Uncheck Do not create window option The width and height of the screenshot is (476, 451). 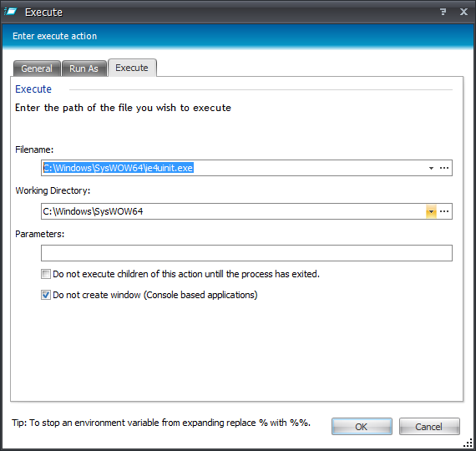pyautogui.click(x=46, y=295)
